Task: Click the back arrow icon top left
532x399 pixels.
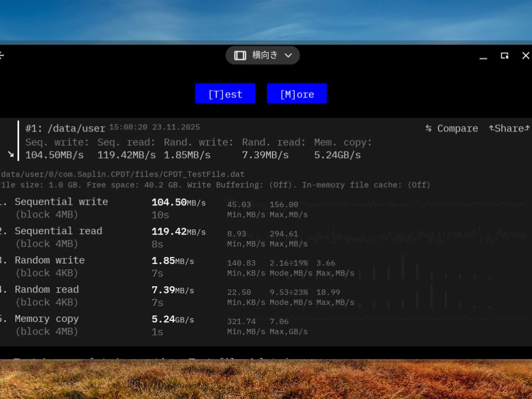Action: (x=2, y=55)
